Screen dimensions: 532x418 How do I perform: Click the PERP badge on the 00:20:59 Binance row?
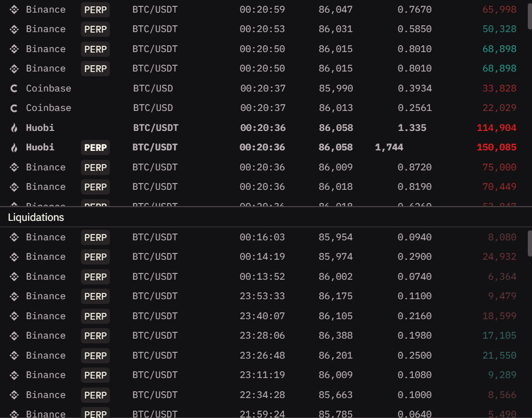(x=95, y=9)
